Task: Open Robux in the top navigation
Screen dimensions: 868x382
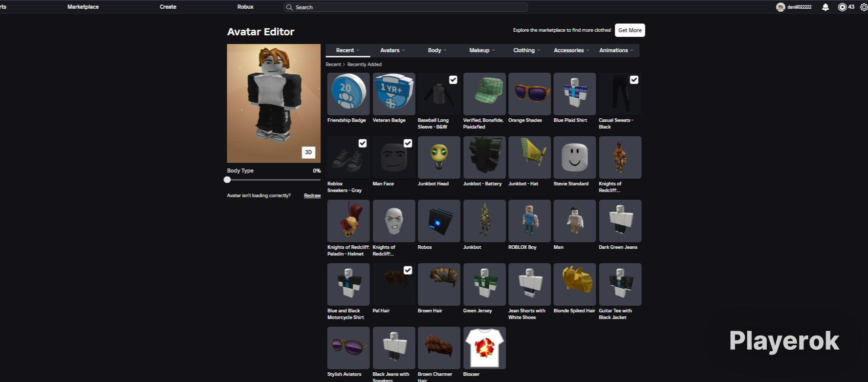Action: 246,7
